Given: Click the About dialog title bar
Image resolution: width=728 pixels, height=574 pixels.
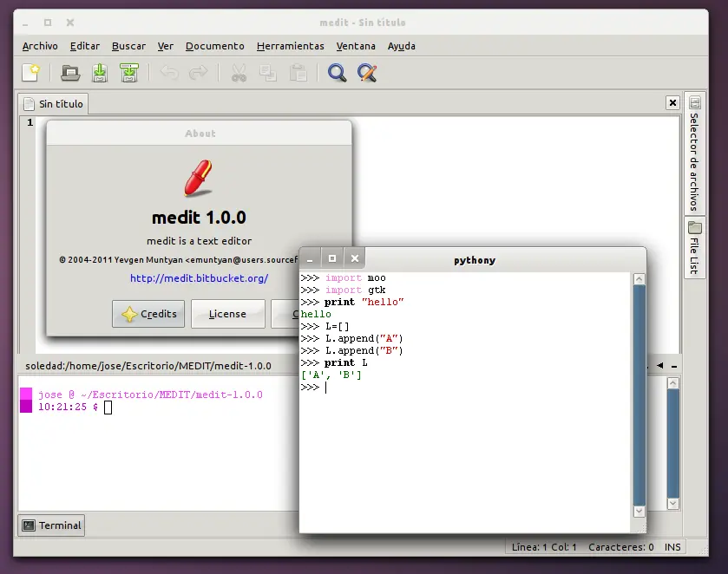Looking at the screenshot, I should [x=200, y=134].
